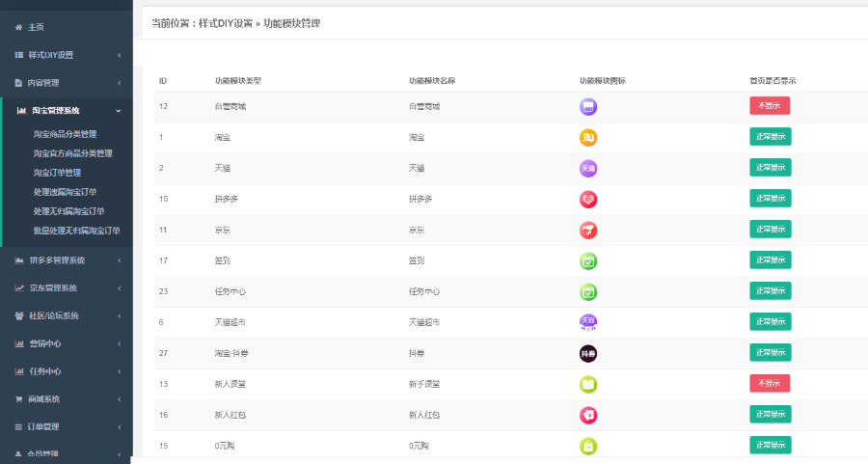Screen dimensions: 868x464
Task: Expand the 样式DIY设置 sidebar menu
Action: click(66, 55)
